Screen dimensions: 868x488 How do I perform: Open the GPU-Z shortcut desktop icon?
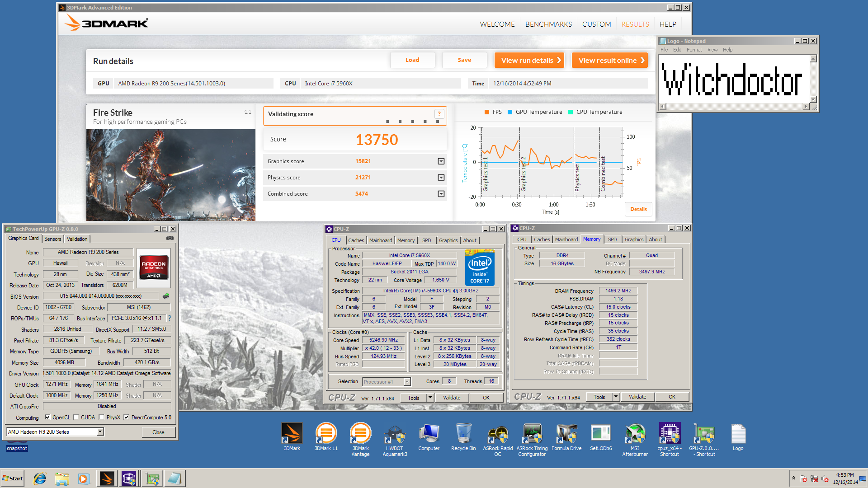704,439
